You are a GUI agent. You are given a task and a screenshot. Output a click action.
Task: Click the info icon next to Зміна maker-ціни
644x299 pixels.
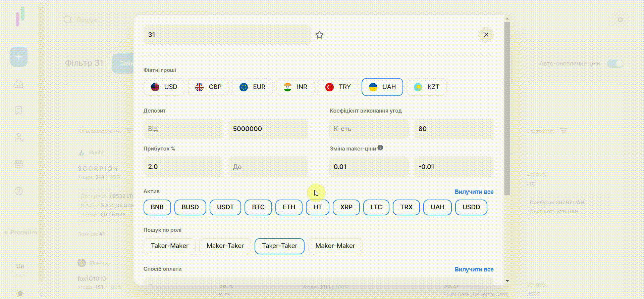[x=380, y=148]
